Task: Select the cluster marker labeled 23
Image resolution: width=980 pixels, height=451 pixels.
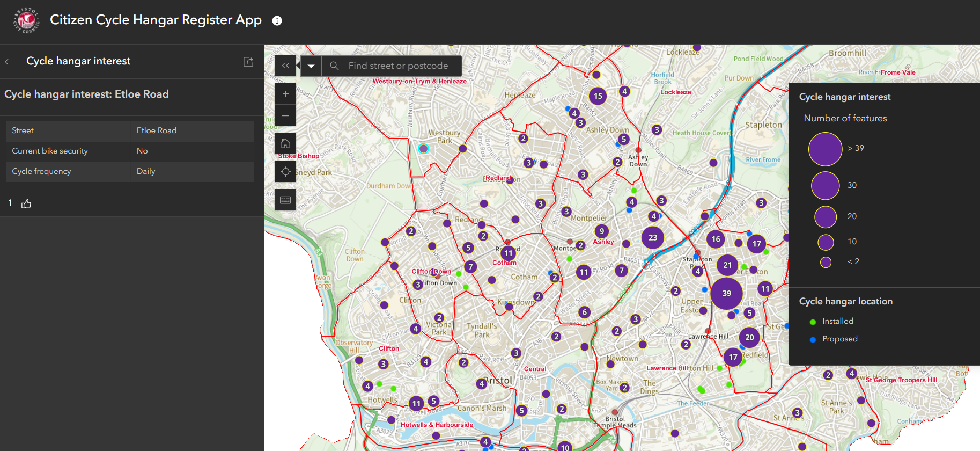Action: point(652,237)
